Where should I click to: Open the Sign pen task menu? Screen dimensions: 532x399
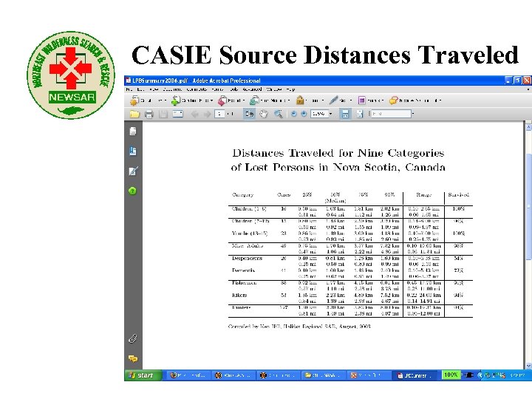point(341,100)
